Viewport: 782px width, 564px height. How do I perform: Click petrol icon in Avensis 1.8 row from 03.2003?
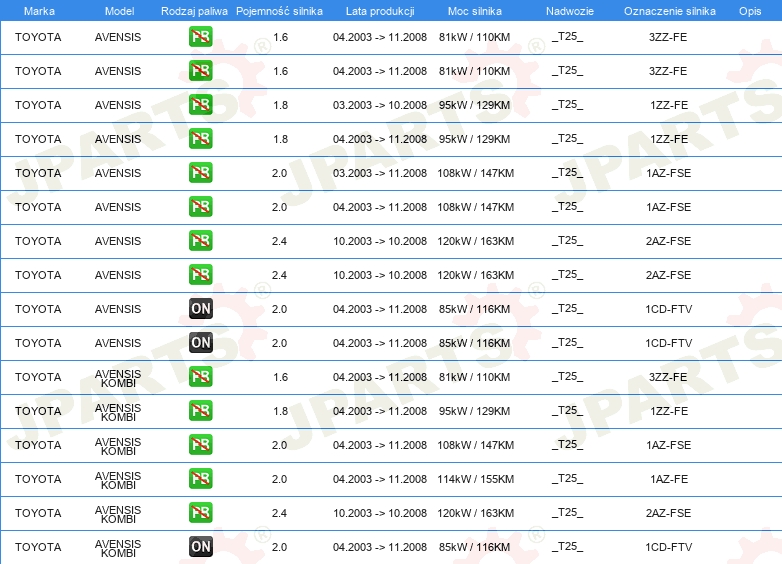(200, 105)
